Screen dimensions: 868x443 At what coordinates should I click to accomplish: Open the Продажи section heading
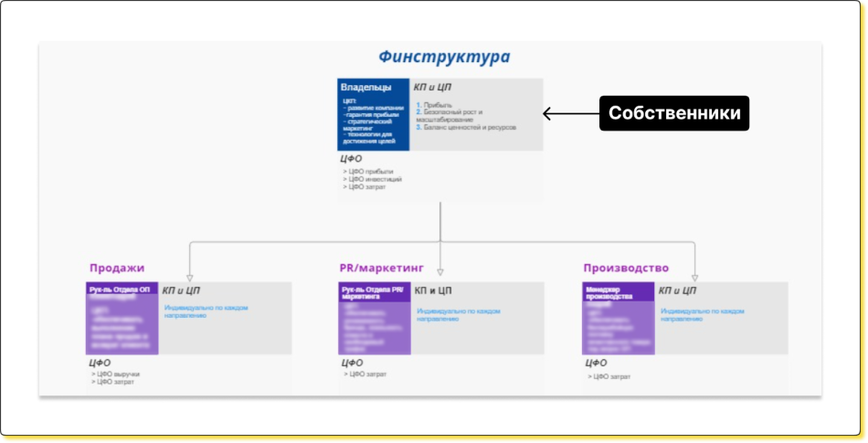[117, 269]
